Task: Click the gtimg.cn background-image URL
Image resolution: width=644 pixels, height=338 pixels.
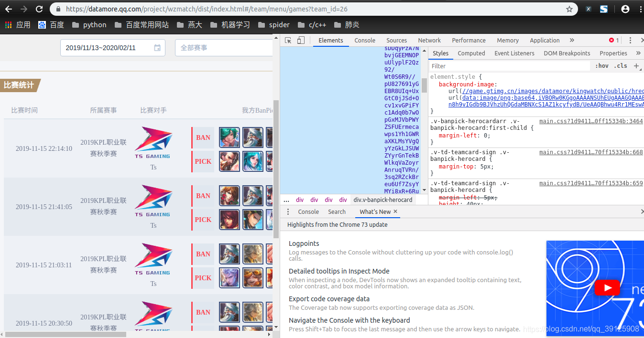Action: (x=552, y=91)
